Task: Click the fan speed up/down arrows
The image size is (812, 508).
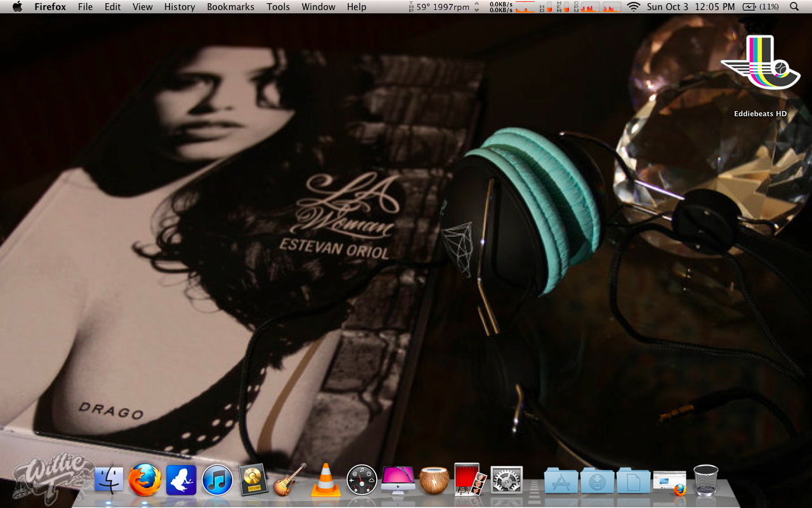Action: tap(476, 7)
